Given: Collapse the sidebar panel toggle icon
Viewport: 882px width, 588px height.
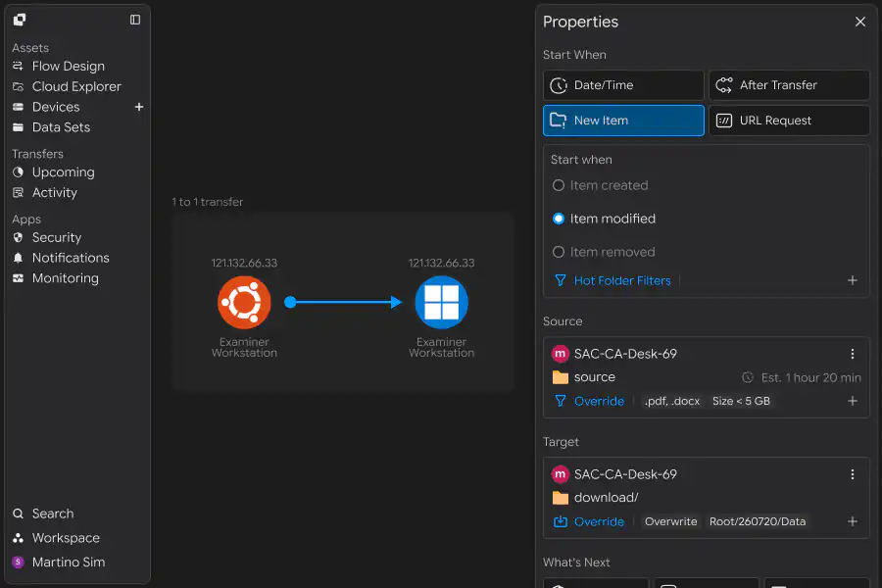Looking at the screenshot, I should pyautogui.click(x=135, y=20).
